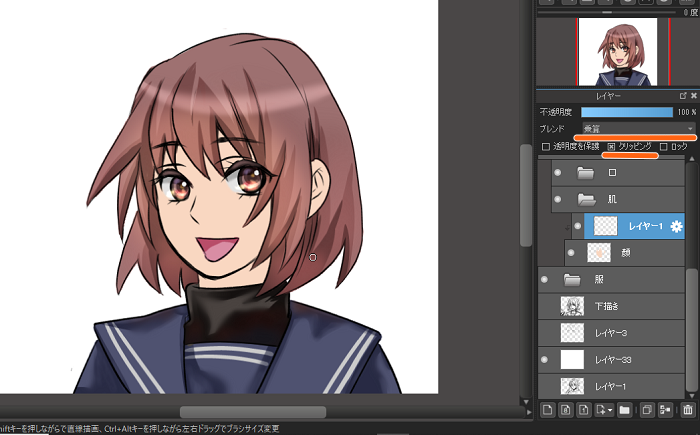The width and height of the screenshot is (700, 435).
Task: Click the layer list scroll-down arrow
Action: (692, 396)
